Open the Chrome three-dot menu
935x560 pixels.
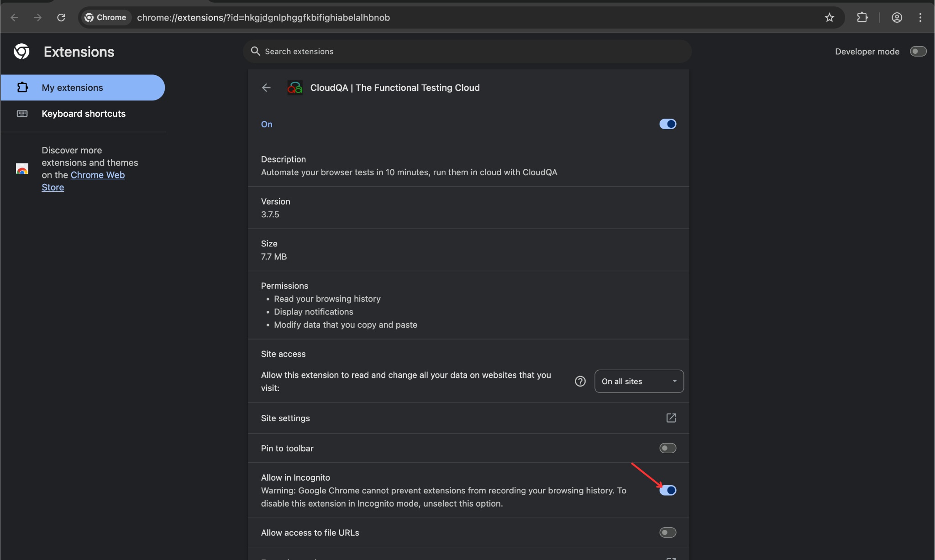click(x=920, y=17)
